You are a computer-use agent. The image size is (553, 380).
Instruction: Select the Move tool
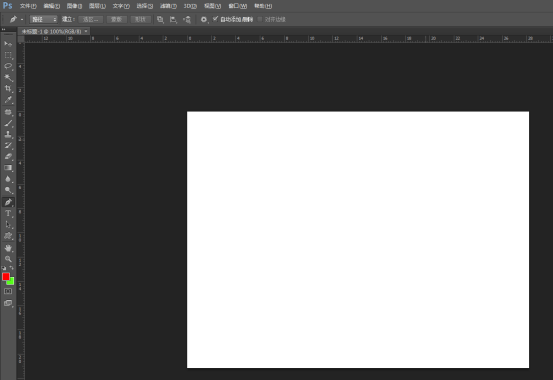coord(8,44)
